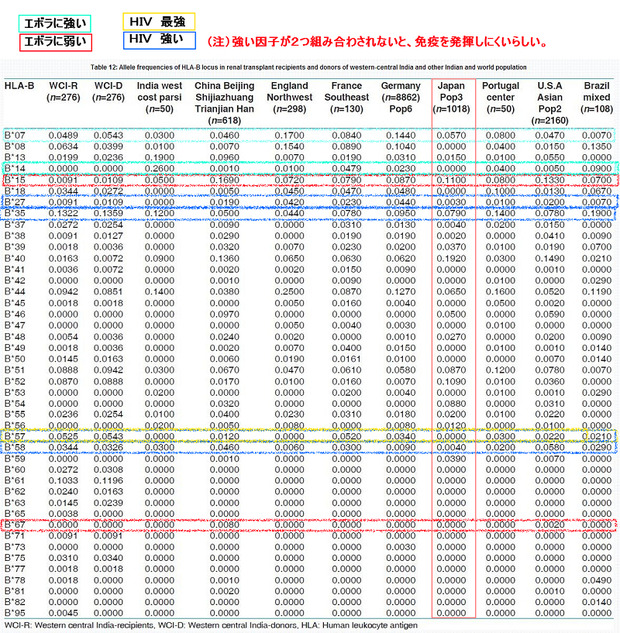This screenshot has width=620, height=633.
Task: Click 0.1700 in B*07 England column
Action: (289, 135)
